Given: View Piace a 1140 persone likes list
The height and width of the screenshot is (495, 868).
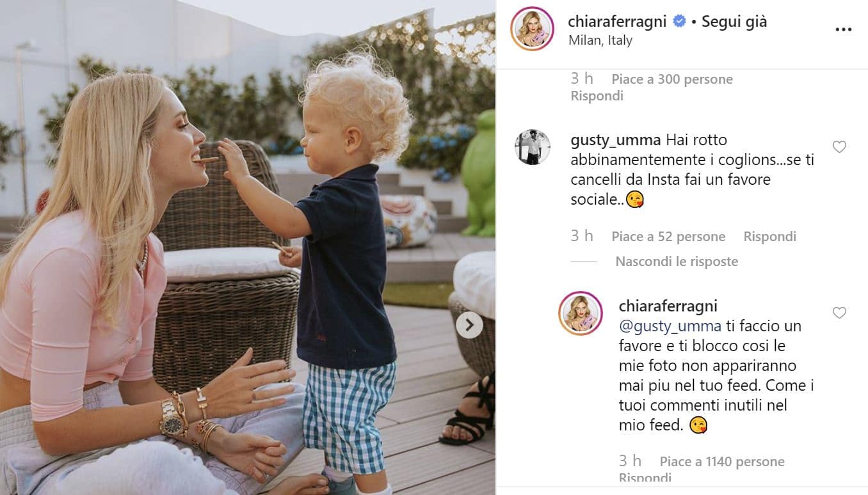Looking at the screenshot, I should (x=722, y=462).
